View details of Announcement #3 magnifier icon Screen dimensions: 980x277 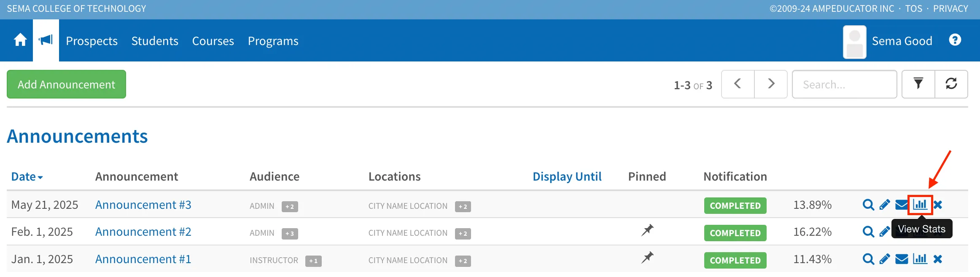(868, 205)
